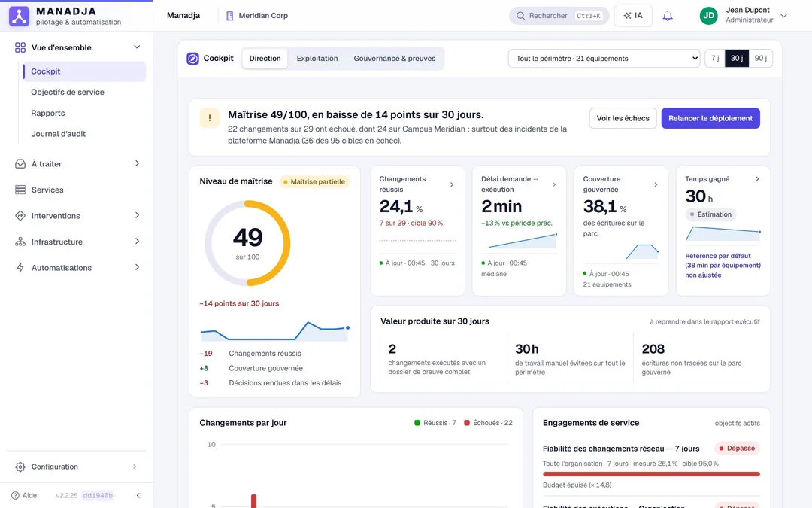Viewport: 812px width, 508px height.
Task: Click the Manadja logo icon
Action: (x=19, y=16)
